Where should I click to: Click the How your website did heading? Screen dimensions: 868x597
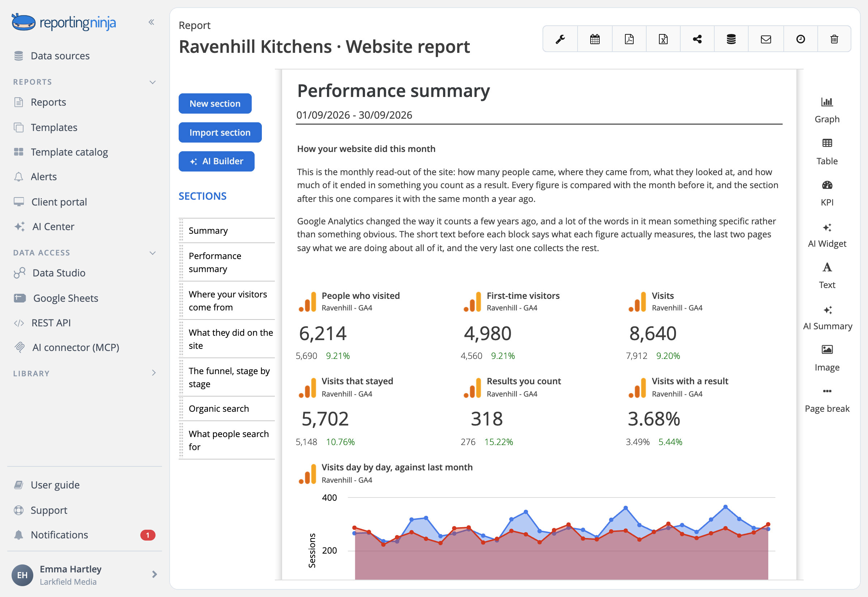(x=366, y=149)
